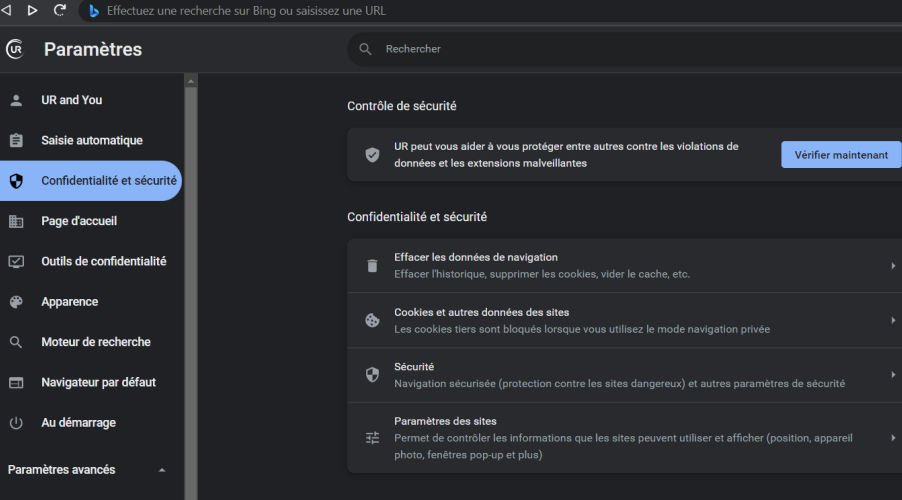Click the cookie icon

[372, 320]
